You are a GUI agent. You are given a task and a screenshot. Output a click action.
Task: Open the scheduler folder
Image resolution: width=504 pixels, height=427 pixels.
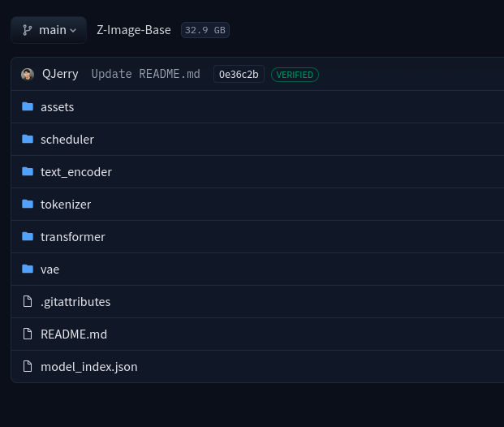(67, 140)
